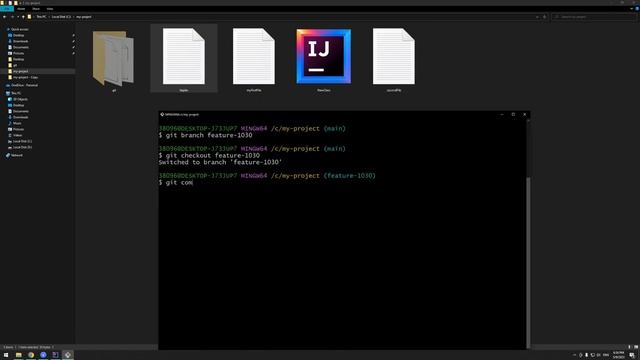Screen dimensions: 640x360
Task: Go forward in File Explorer navigation
Action: (x=12, y=17)
